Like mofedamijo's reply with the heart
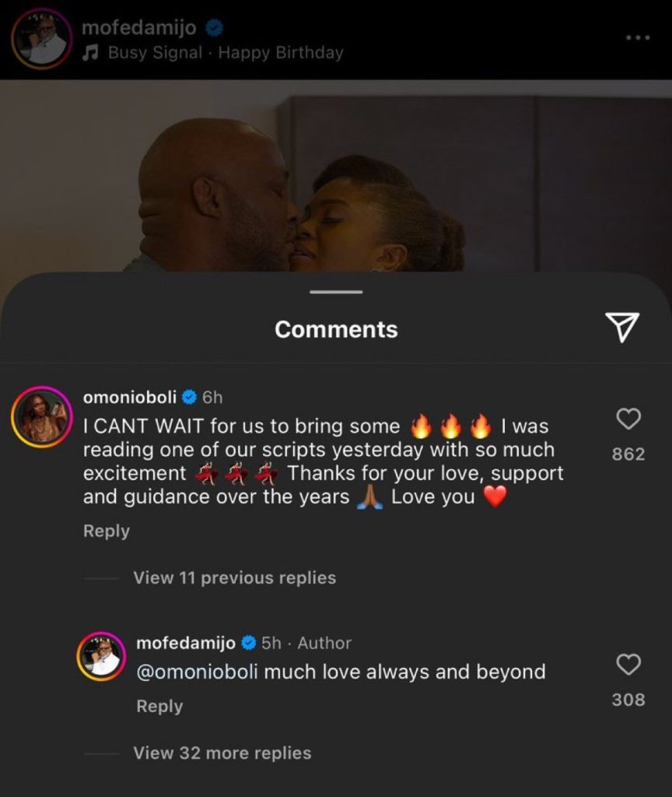Screen dimensions: 672x797 628,664
